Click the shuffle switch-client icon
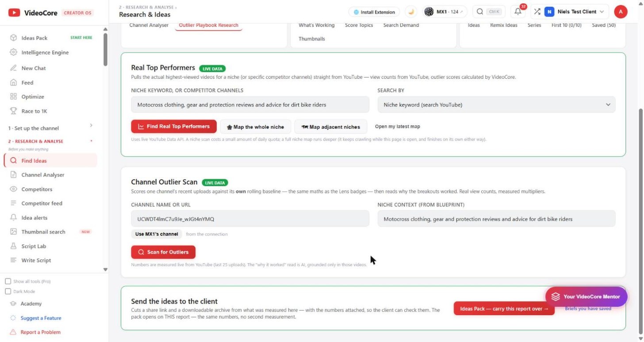This screenshot has height=342, width=644. tap(537, 12)
